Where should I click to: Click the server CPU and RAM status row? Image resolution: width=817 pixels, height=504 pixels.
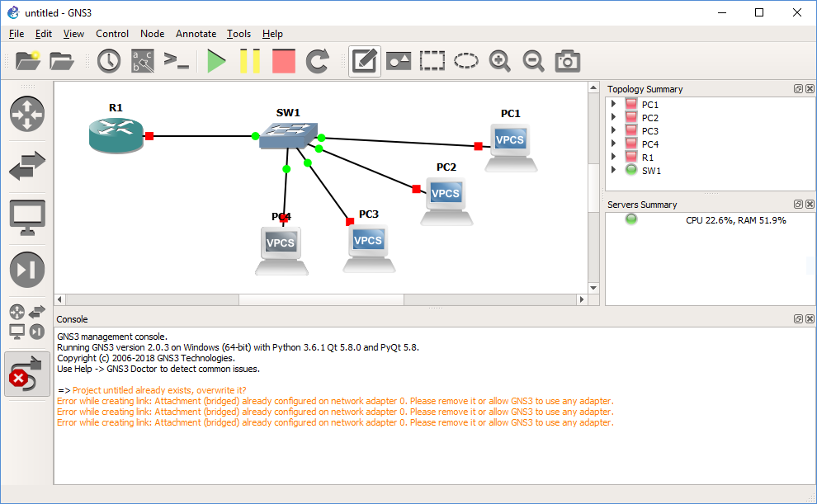pos(711,220)
